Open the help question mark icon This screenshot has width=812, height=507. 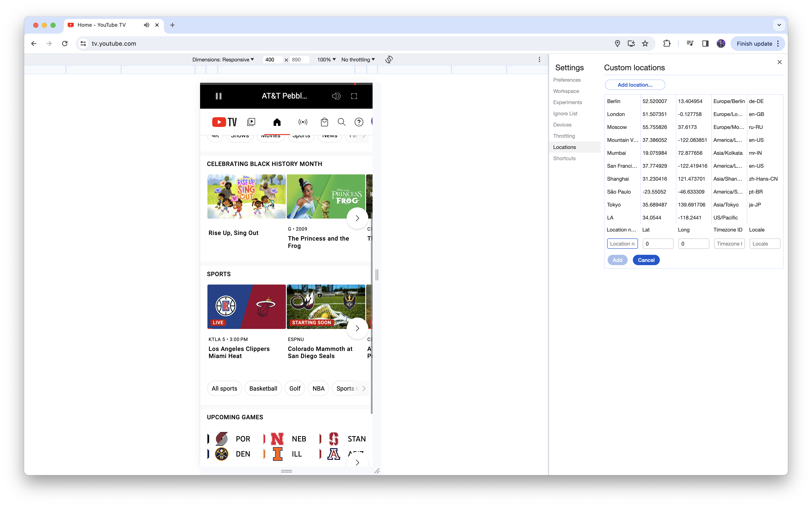[359, 122]
